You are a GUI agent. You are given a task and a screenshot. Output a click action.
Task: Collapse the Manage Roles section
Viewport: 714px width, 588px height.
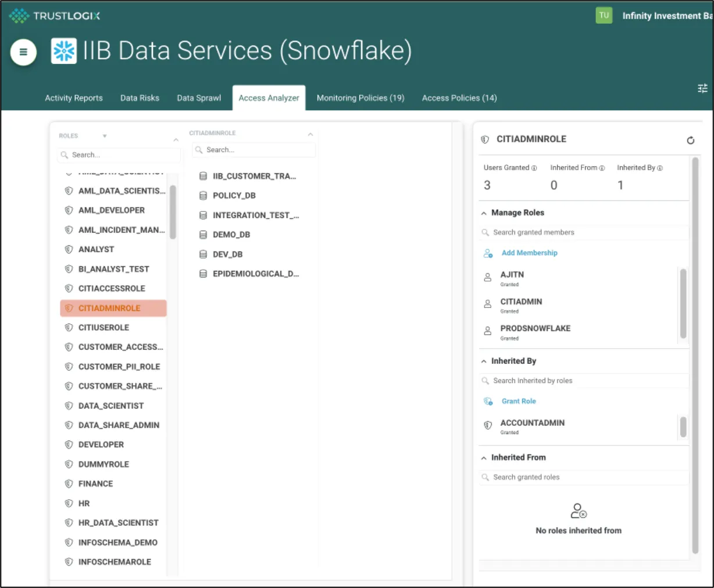tap(484, 213)
